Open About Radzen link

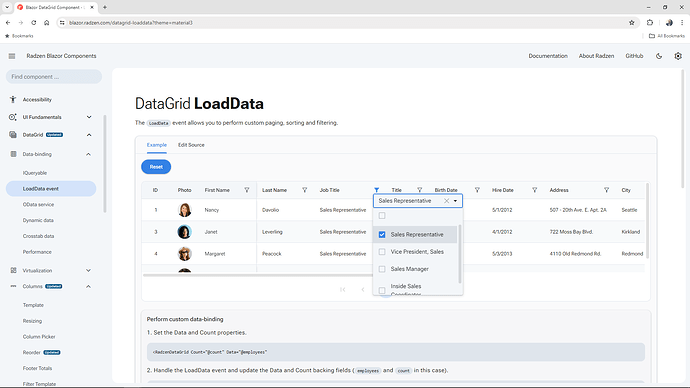[x=596, y=56]
